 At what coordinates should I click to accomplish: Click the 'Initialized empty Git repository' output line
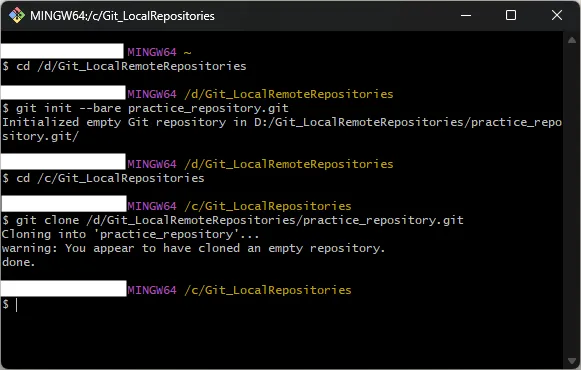282,122
